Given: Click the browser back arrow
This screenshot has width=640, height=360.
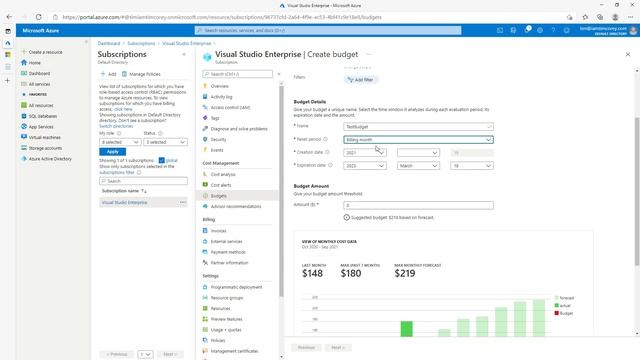Looking at the screenshot, I should (9, 17).
